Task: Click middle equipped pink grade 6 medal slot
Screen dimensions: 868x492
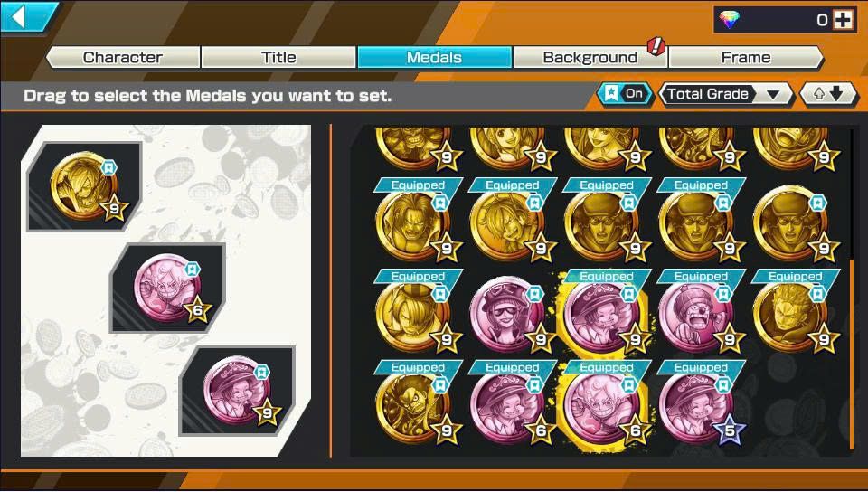Action: (168, 288)
